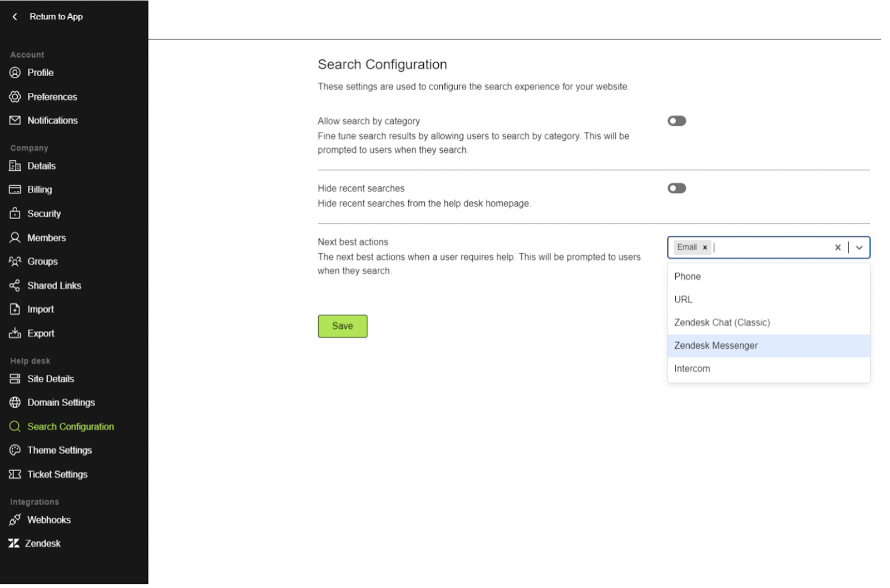Go to Export page
The image size is (890, 588).
(x=41, y=334)
